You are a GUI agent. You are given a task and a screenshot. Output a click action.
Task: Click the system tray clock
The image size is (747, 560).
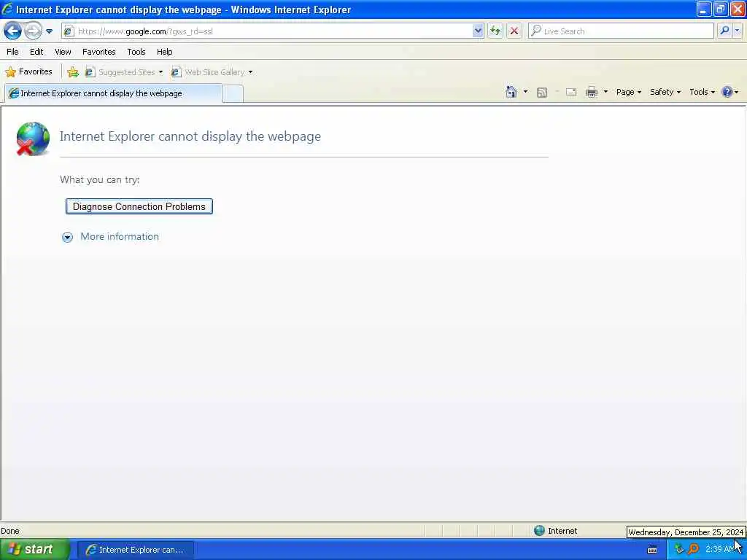[721, 550]
